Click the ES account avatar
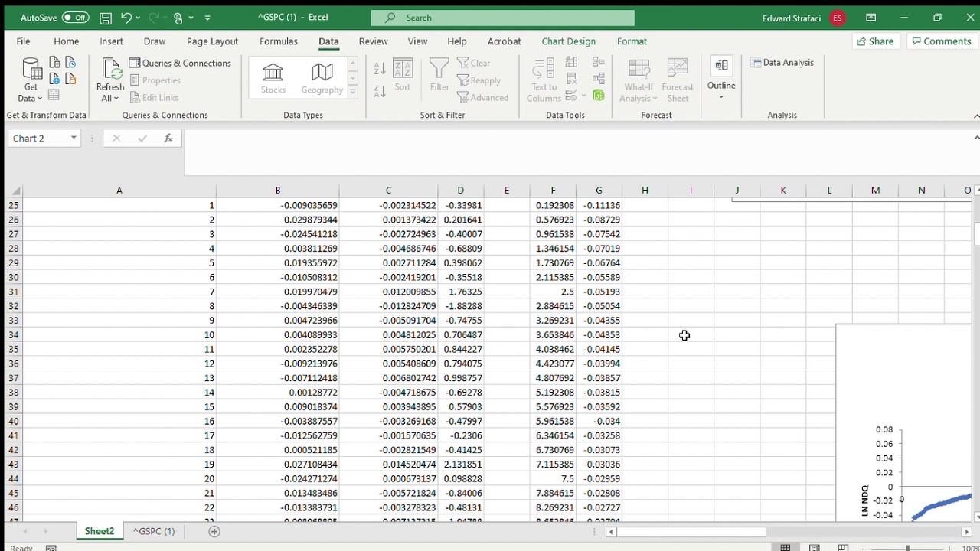This screenshot has height=551, width=980. click(837, 18)
